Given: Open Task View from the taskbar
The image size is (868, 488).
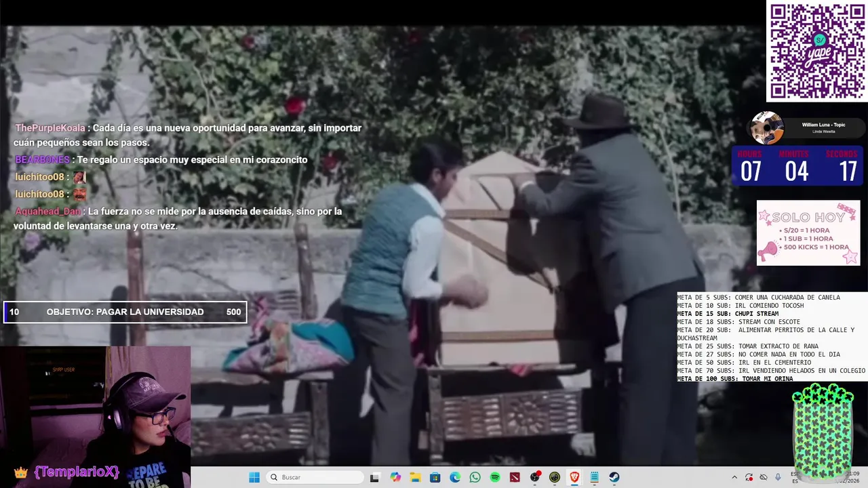Looking at the screenshot, I should coord(374,477).
